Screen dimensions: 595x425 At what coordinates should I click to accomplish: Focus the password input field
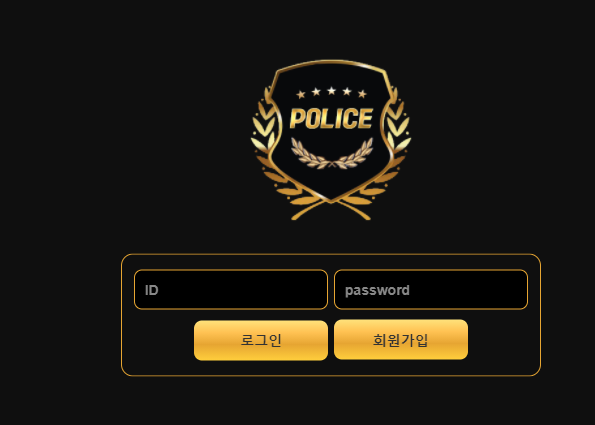(x=431, y=290)
